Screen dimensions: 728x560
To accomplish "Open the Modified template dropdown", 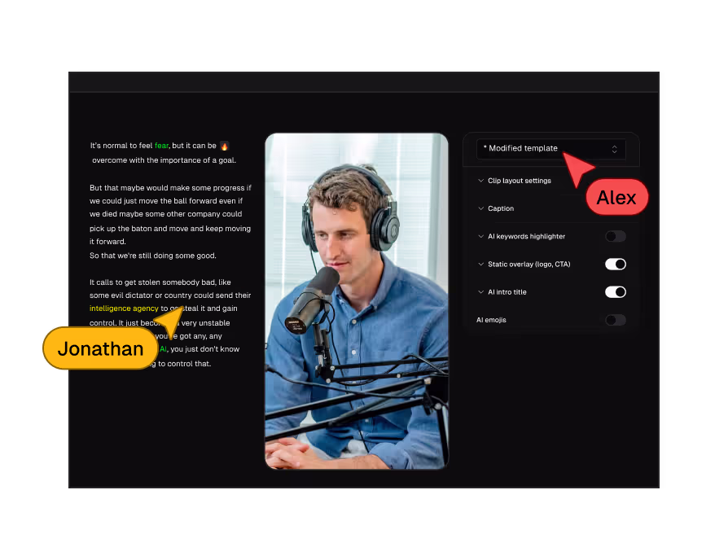I will pyautogui.click(x=550, y=149).
